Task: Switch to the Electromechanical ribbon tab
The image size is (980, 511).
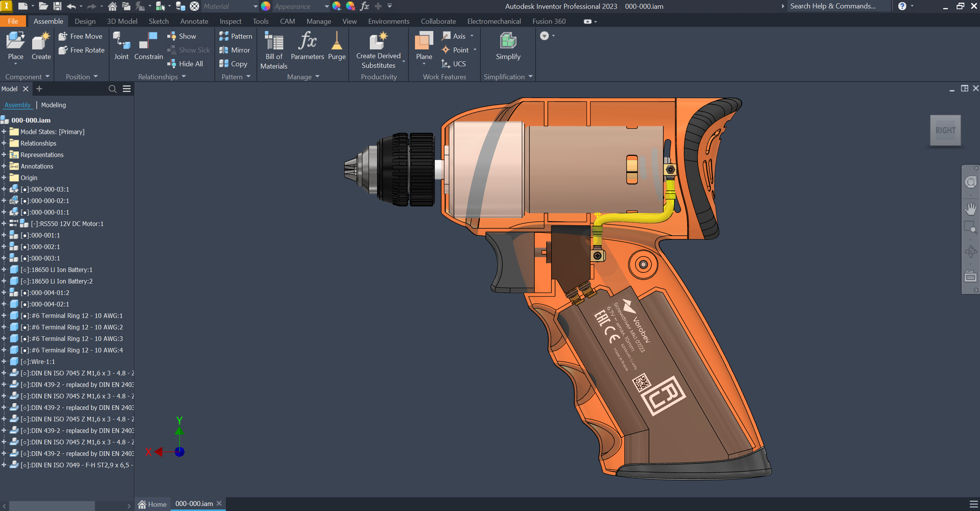Action: 493,21
